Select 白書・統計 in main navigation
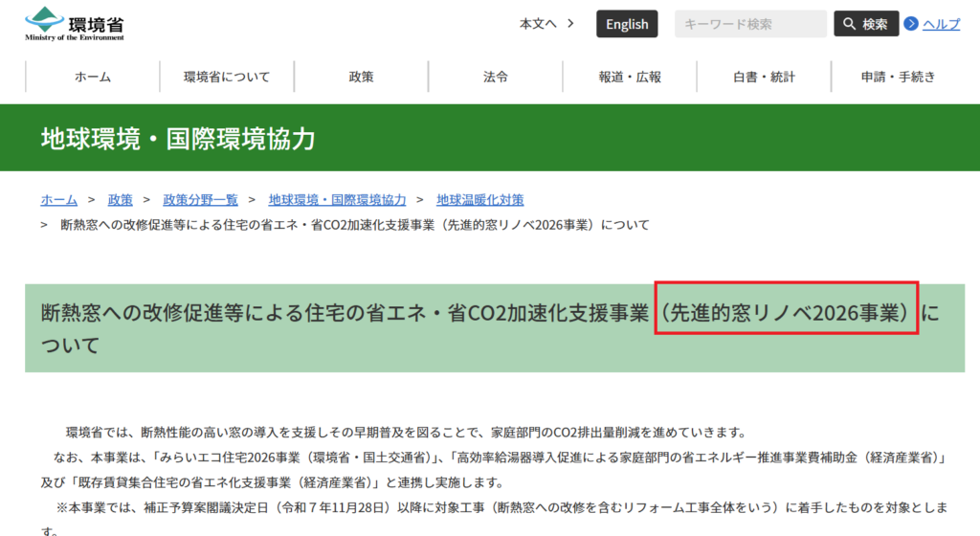 [764, 77]
